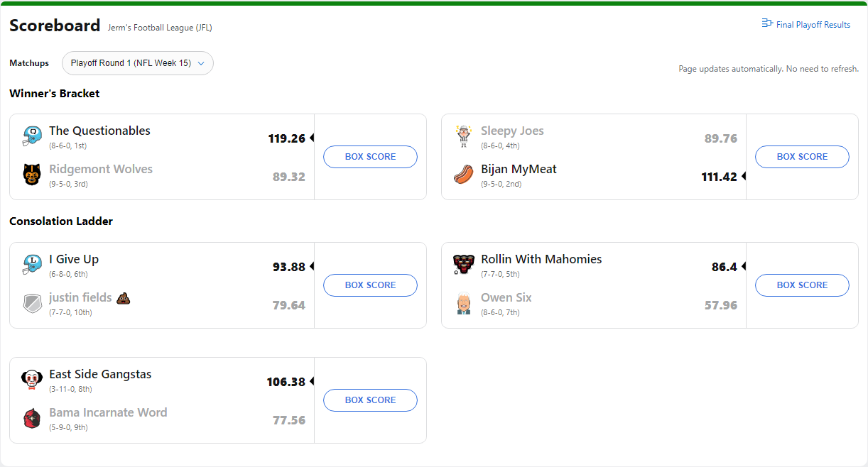The image size is (868, 467).
Task: View Box Score for Sleepy Joes matchup
Action: tap(802, 157)
